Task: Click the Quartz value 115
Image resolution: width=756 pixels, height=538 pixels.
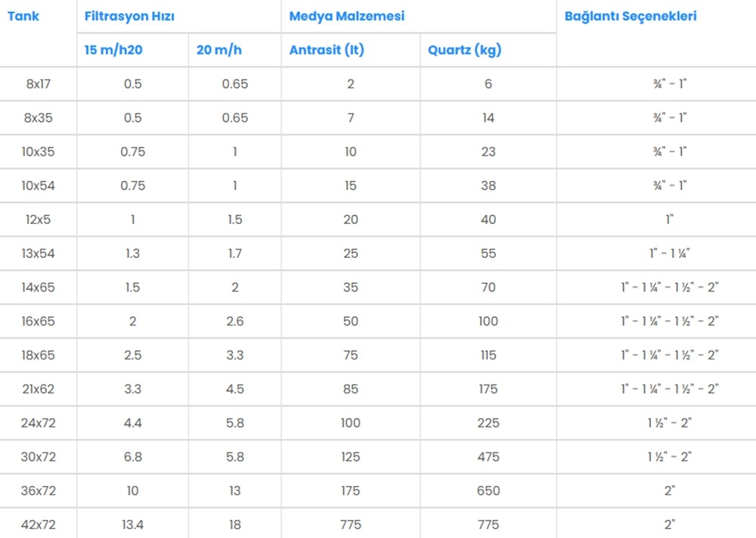Action: (488, 355)
